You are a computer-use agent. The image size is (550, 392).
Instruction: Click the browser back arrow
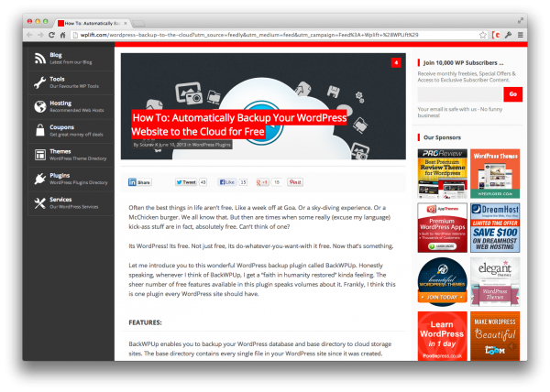(x=29, y=35)
